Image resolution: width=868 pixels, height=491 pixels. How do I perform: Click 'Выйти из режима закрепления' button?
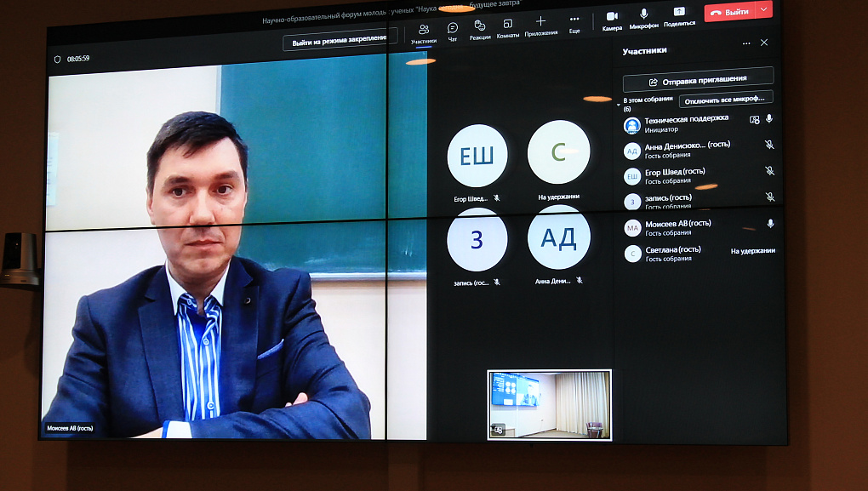pyautogui.click(x=340, y=42)
